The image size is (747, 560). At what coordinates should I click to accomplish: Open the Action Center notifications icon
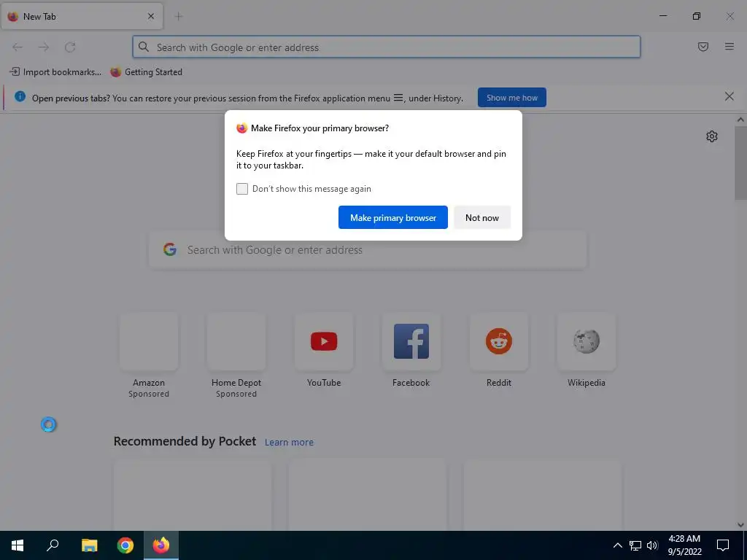click(723, 545)
